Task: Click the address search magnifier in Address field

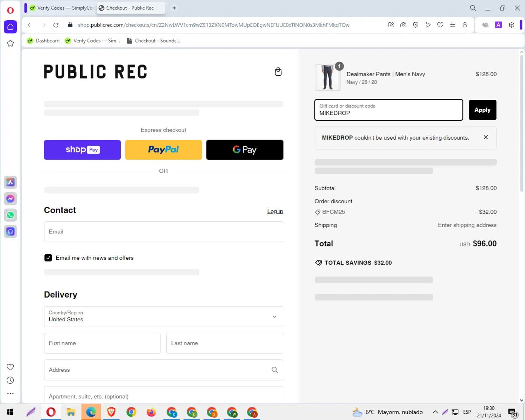Action: pos(275,370)
